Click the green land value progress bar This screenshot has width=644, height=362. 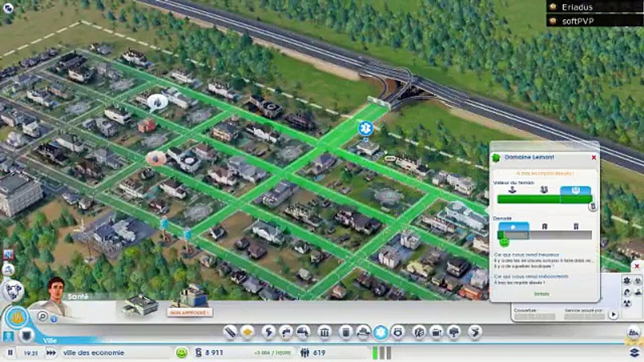[x=544, y=199]
